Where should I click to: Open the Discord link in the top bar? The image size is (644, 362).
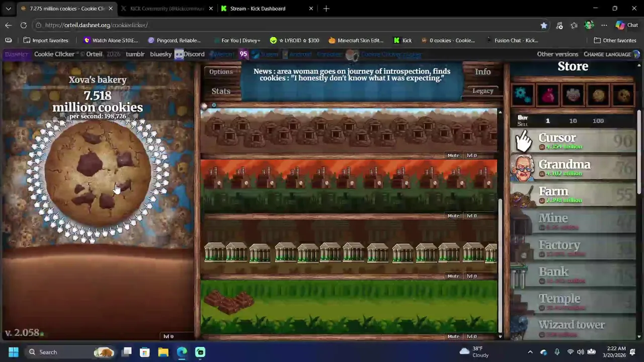[x=189, y=54]
